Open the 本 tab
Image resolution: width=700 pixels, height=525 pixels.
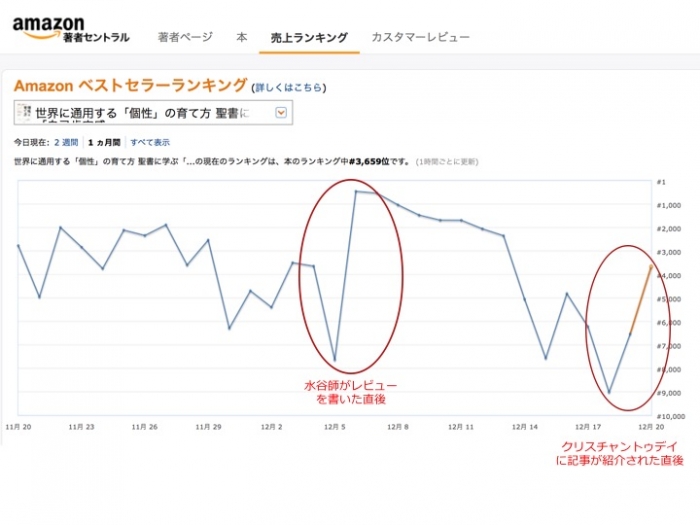pos(242,37)
